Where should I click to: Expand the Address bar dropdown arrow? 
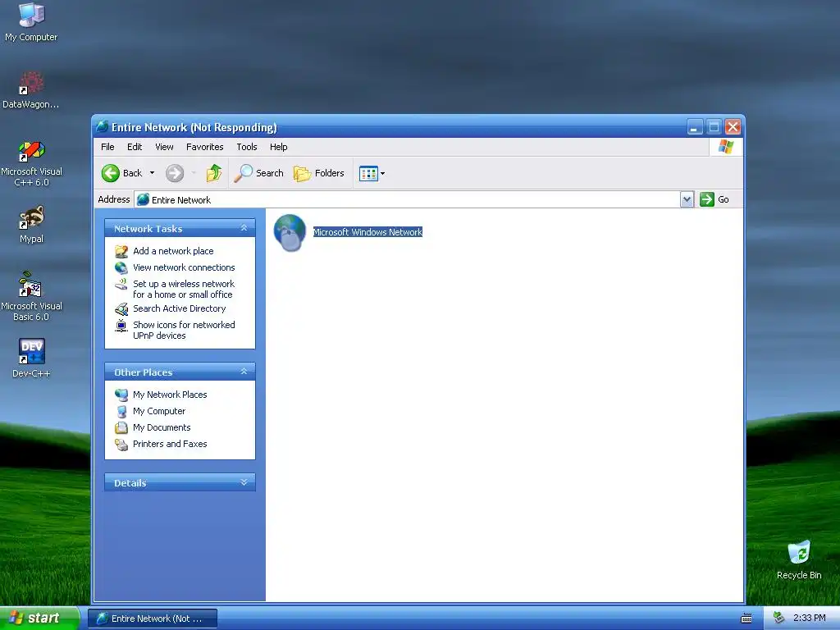point(687,199)
